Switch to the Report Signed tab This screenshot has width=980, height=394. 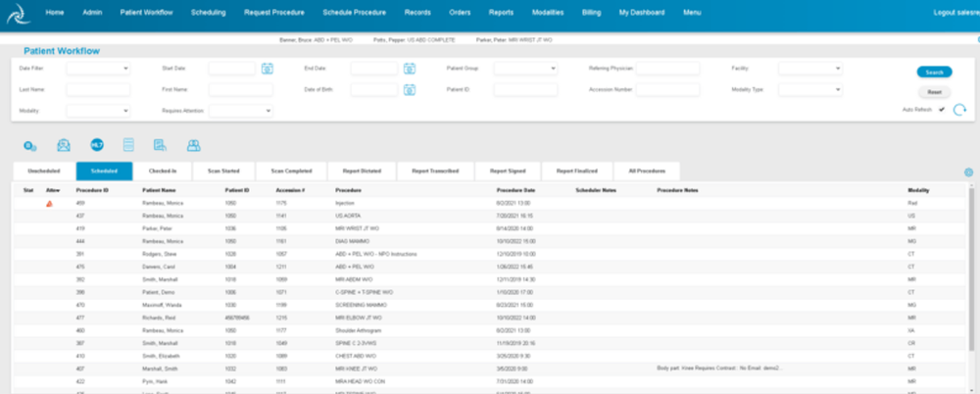[x=508, y=172]
